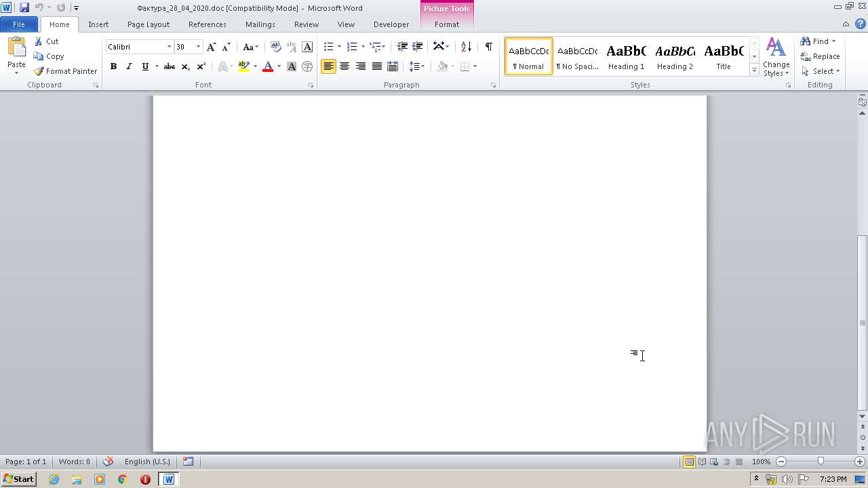Clear formatting with the eraser icon
Viewport: 868px width, 488px height.
(x=276, y=47)
